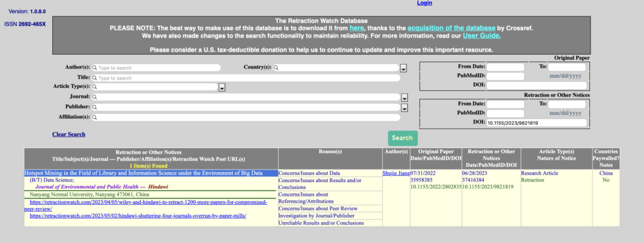
Task: Focus the Journal search field
Action: pos(245,97)
